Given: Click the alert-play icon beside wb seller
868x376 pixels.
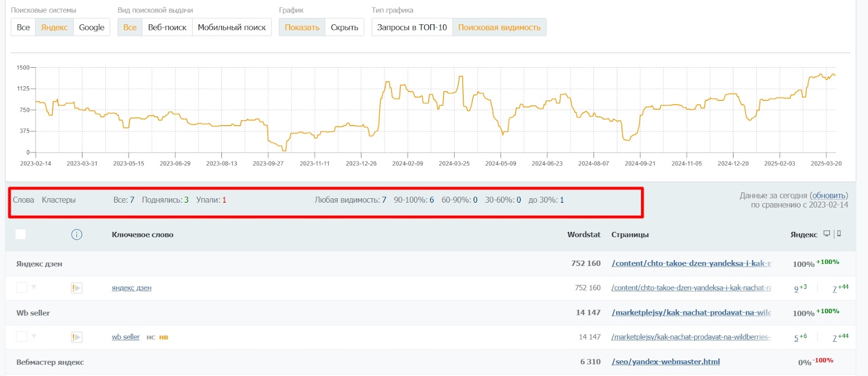Looking at the screenshot, I should click(76, 337).
